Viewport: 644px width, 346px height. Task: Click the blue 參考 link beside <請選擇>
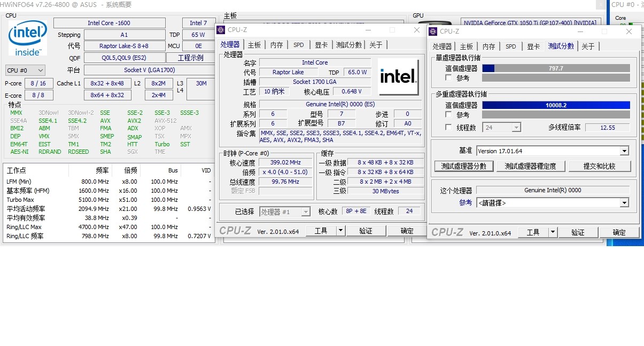[465, 203]
